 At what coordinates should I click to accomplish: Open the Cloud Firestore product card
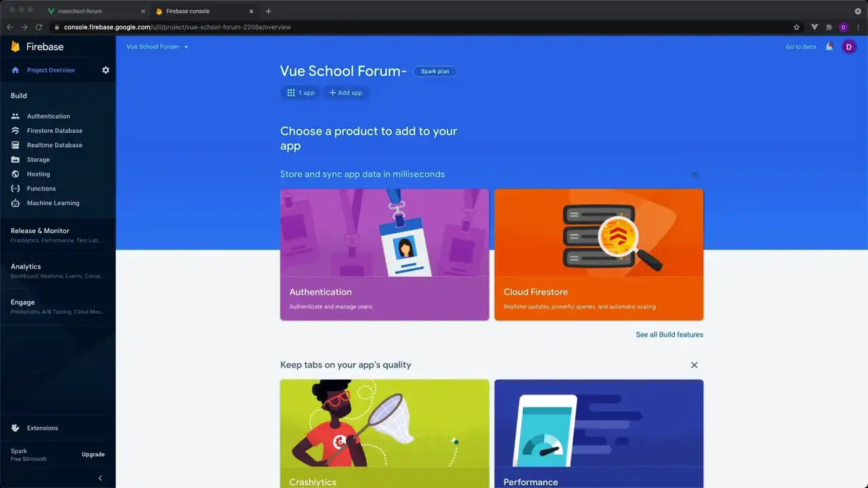point(599,254)
